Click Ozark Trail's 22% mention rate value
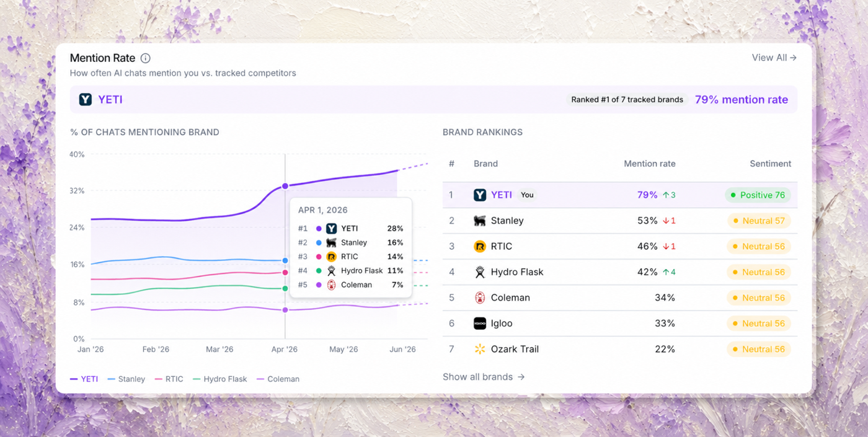 (x=665, y=349)
